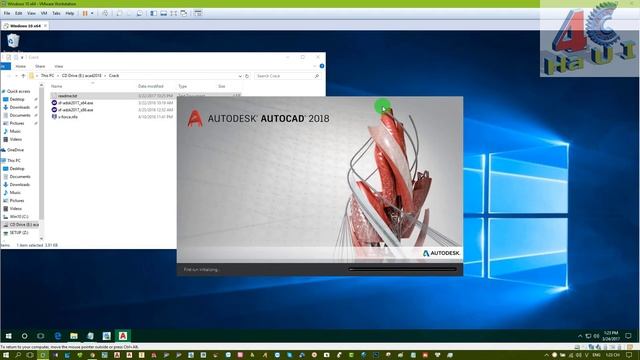
Task: Open Explorer View ribbon tab
Action: coord(59,66)
